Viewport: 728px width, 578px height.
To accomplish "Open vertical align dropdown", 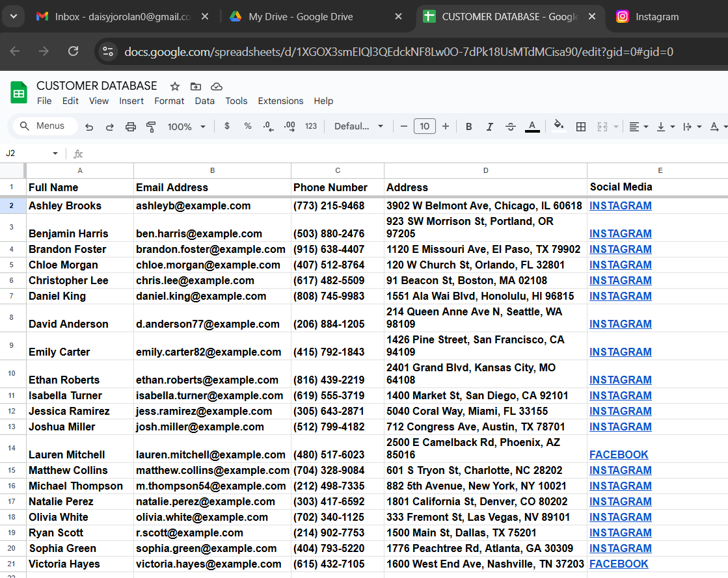I will 666,127.
